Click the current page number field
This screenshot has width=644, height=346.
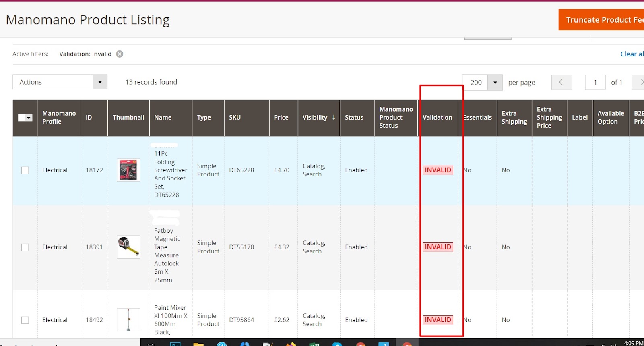coord(595,82)
